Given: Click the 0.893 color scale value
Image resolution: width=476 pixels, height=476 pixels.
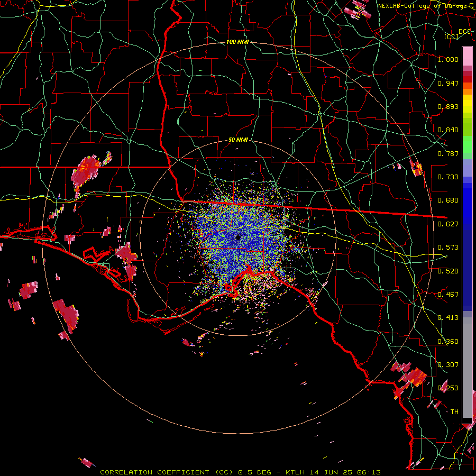Looking at the screenshot, I should pyautogui.click(x=448, y=106).
